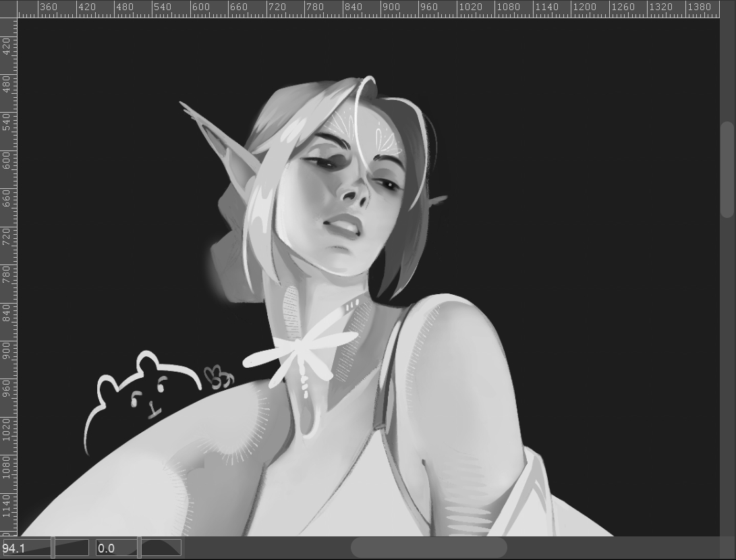Click the zoom slider handle
Image resolution: width=736 pixels, height=560 pixels.
pos(53,548)
